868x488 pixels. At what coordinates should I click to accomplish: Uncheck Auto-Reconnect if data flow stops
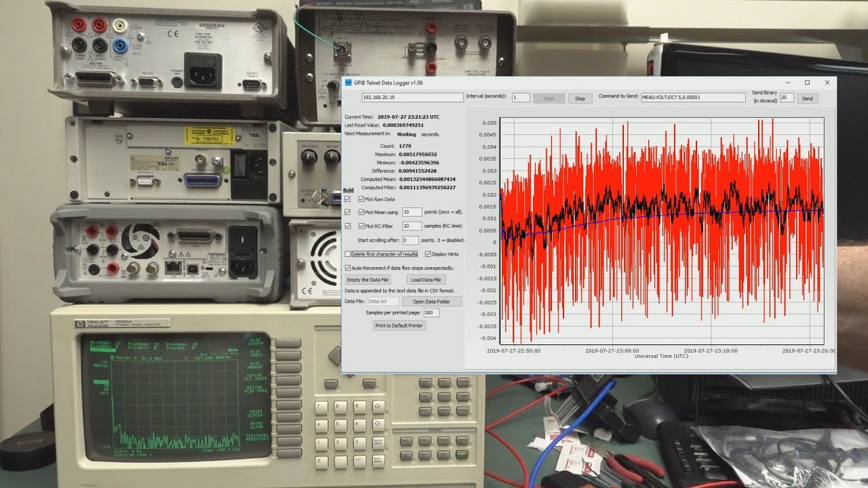[348, 268]
